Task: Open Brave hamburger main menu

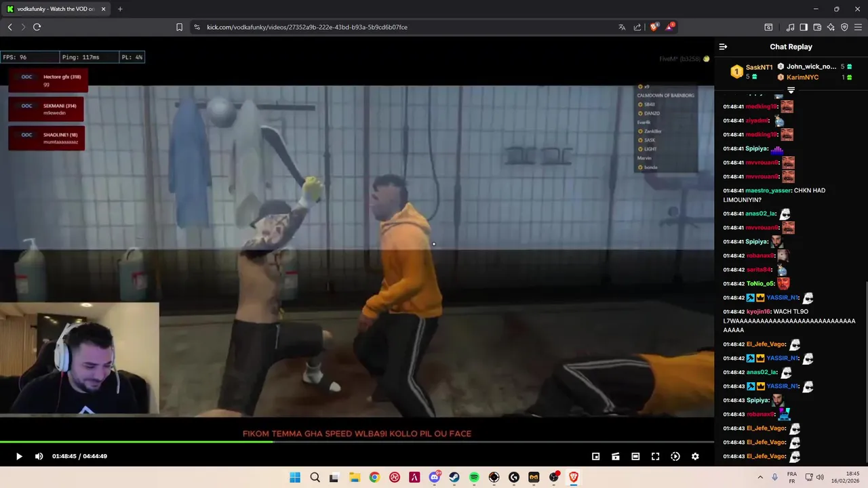Action: coord(858,27)
